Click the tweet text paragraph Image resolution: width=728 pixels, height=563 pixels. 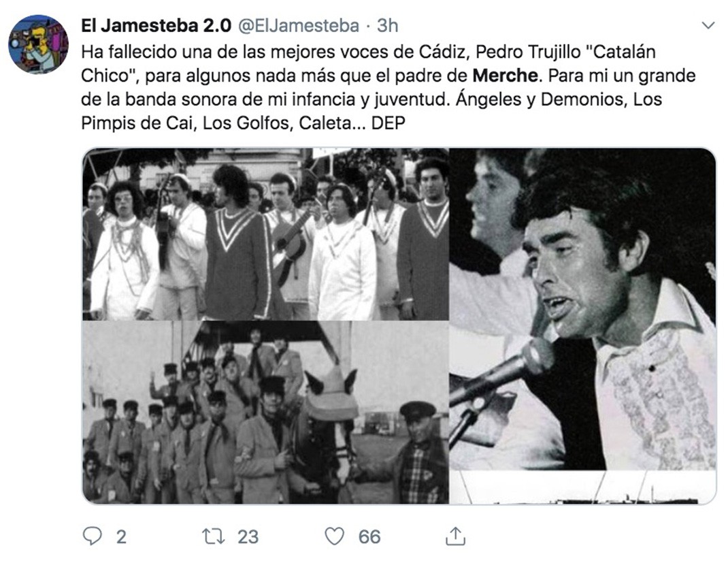(x=388, y=87)
